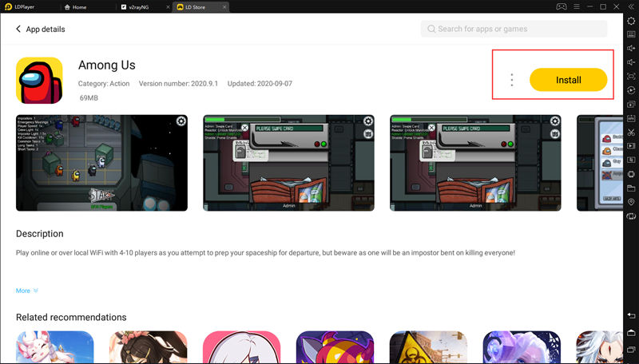Open first Among Us lobby screenshot

point(102,163)
